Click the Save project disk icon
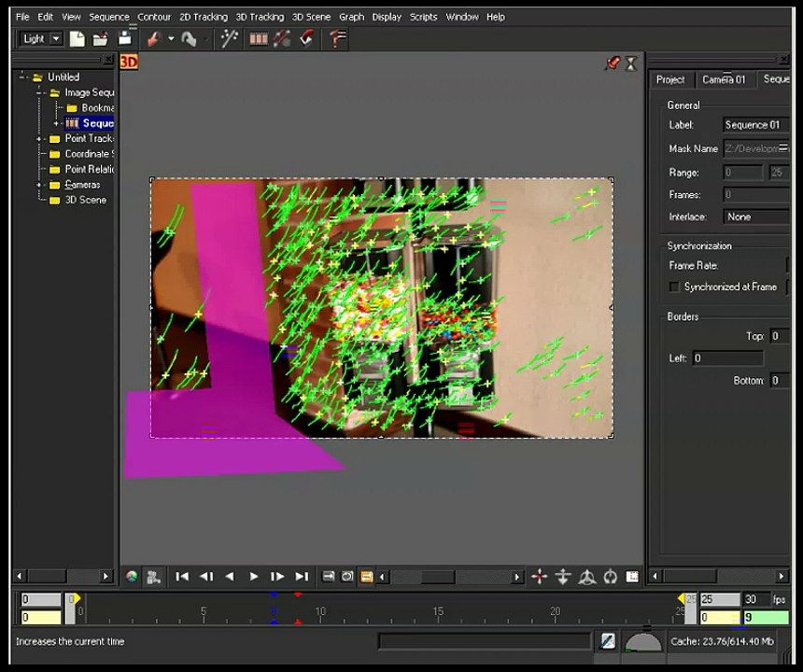The height and width of the screenshot is (672, 803). coord(124,38)
